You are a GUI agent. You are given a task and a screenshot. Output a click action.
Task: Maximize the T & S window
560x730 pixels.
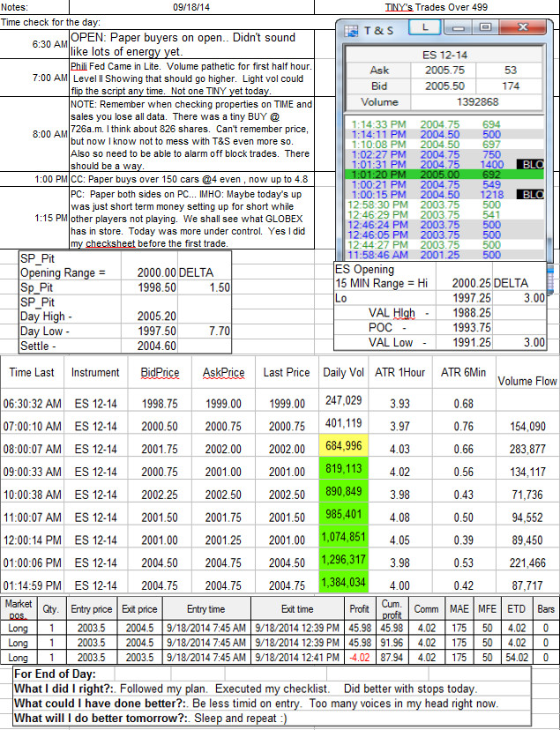(x=485, y=27)
